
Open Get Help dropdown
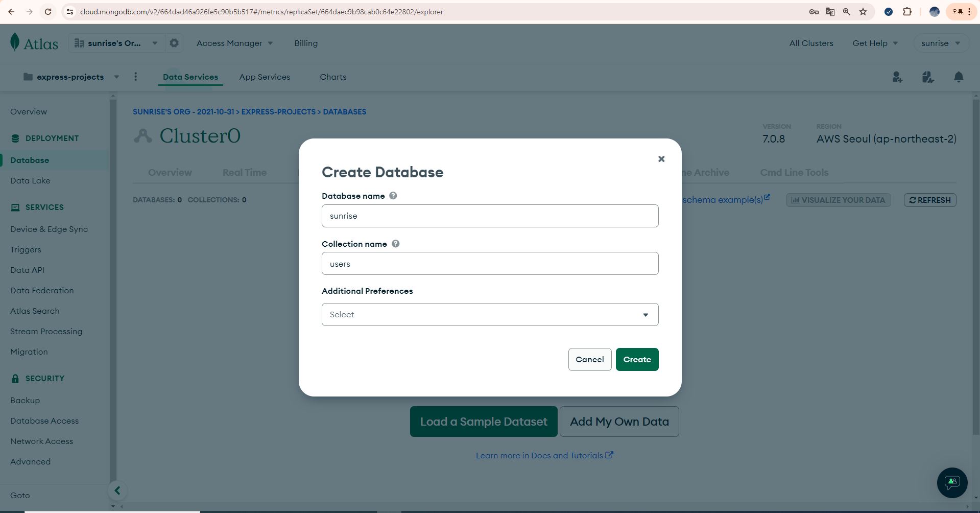[875, 43]
